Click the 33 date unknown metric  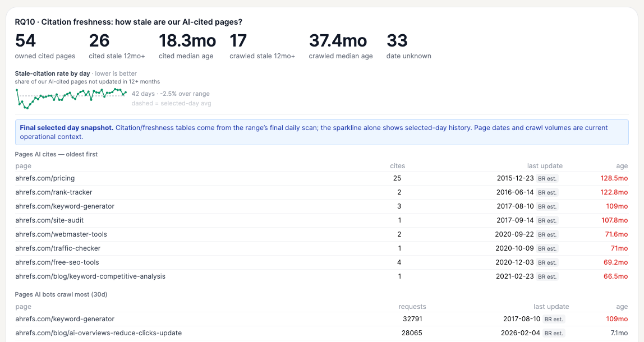click(408, 46)
